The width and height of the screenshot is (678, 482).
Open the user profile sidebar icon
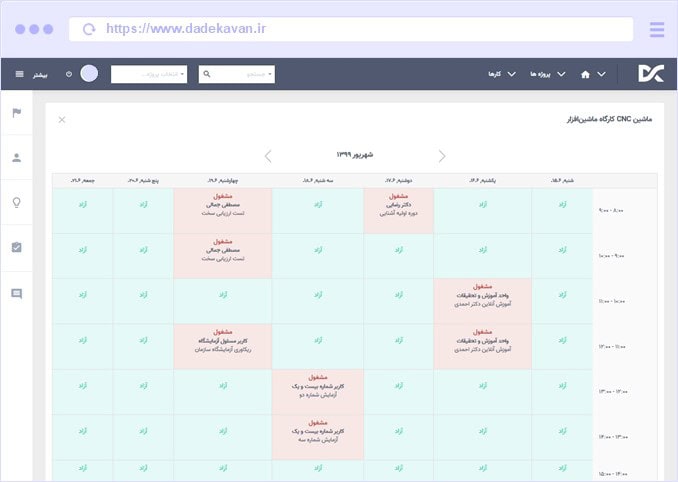pyautogui.click(x=16, y=157)
